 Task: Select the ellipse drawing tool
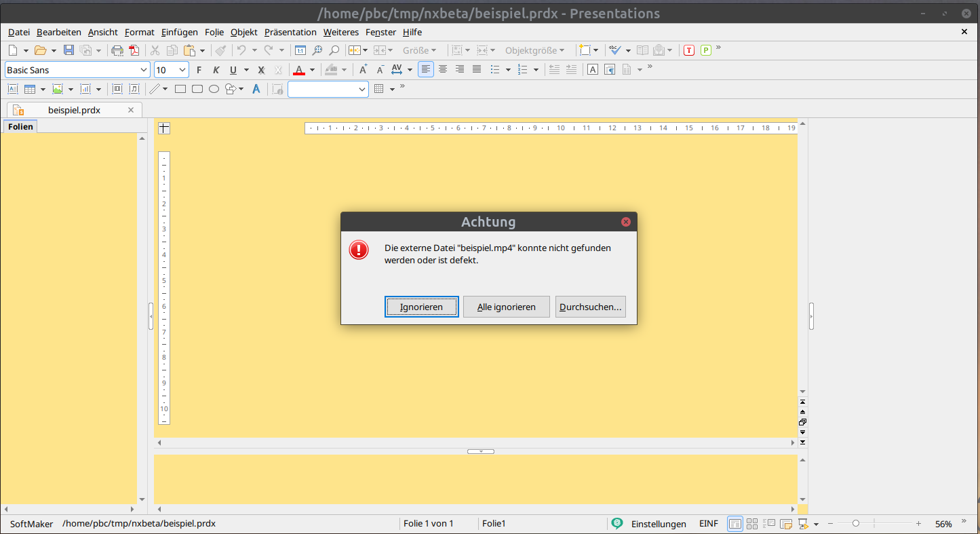click(x=214, y=89)
